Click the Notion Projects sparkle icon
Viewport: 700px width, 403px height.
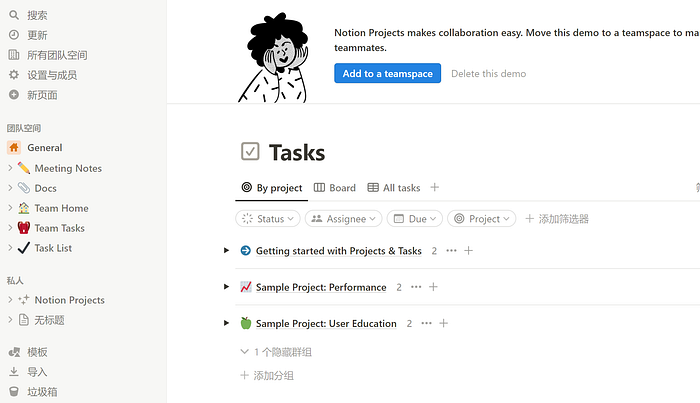click(24, 300)
